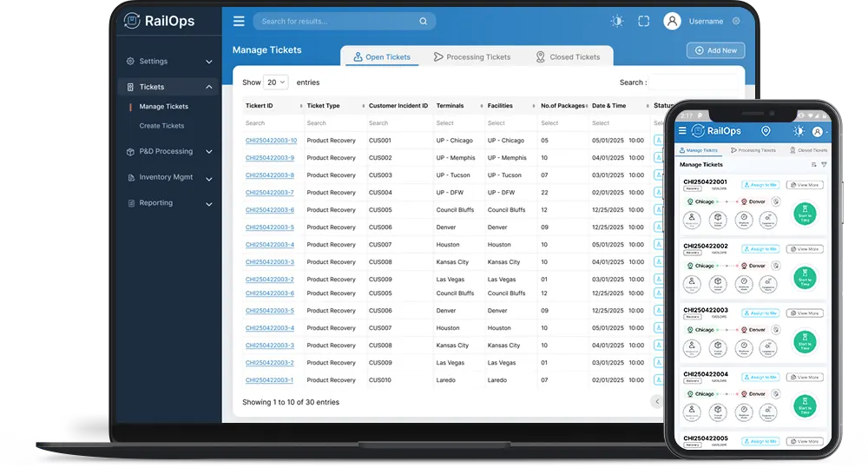Toggle the light/dark theme sun icon on desktop
The width and height of the screenshot is (868, 468).
tap(617, 21)
